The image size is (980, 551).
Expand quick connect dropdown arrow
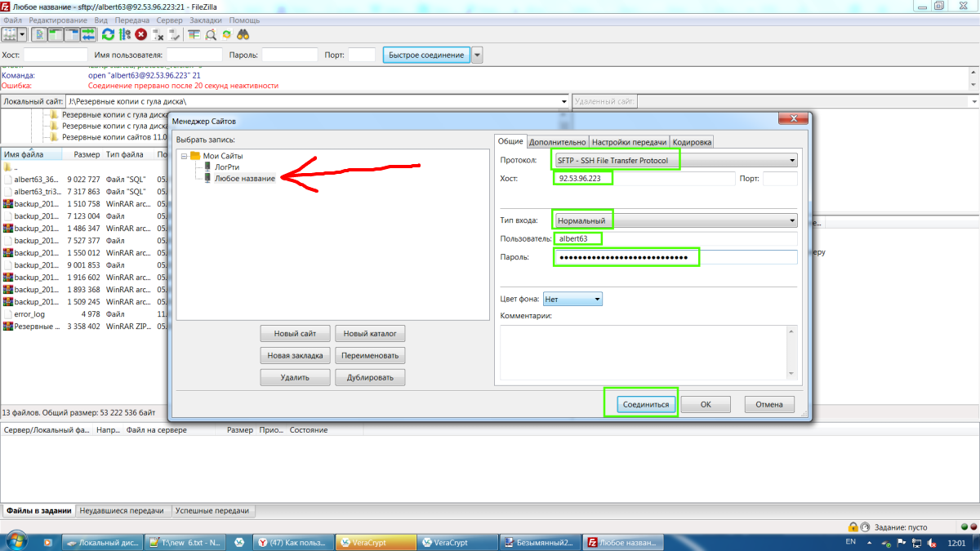(x=476, y=54)
